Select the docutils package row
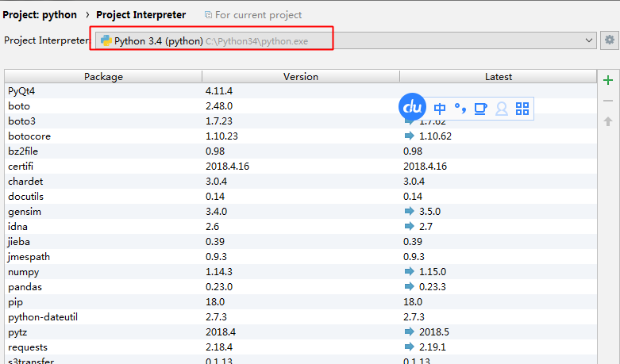620x364 pixels. pyautogui.click(x=301, y=196)
